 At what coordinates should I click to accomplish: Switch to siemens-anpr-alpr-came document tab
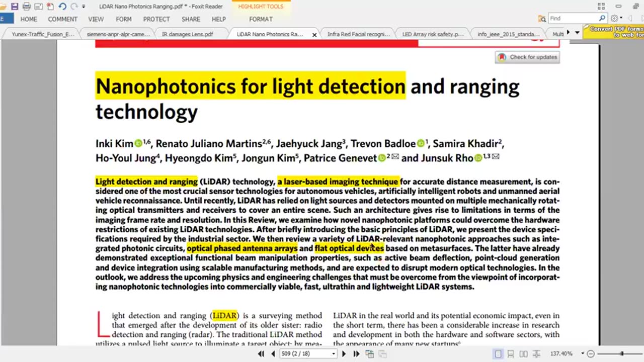(118, 34)
